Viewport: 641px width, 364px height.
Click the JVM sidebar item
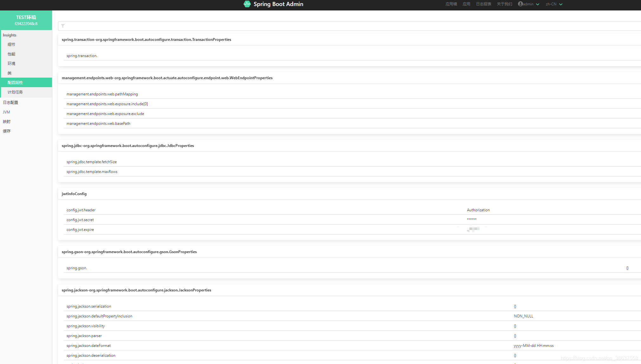(6, 112)
